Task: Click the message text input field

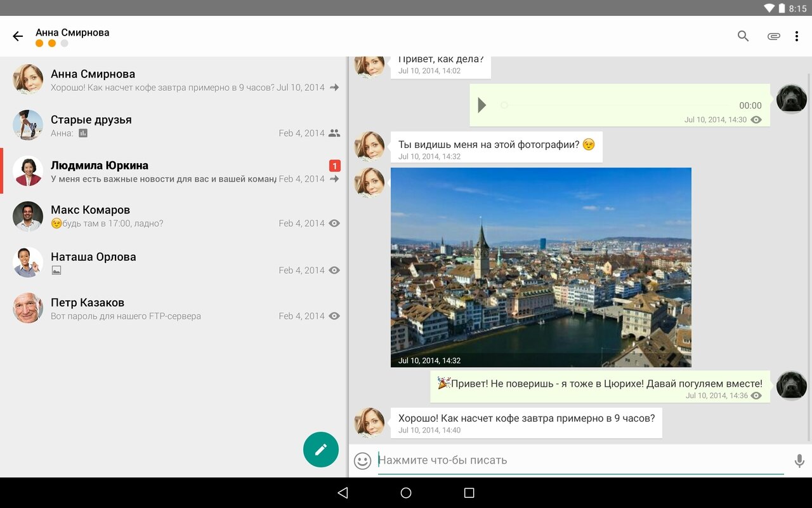Action: click(x=580, y=460)
